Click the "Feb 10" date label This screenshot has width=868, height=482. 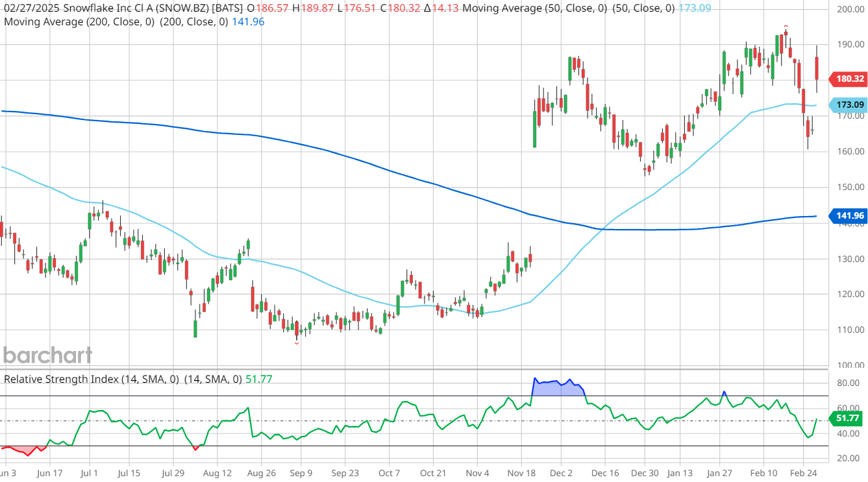click(x=765, y=474)
